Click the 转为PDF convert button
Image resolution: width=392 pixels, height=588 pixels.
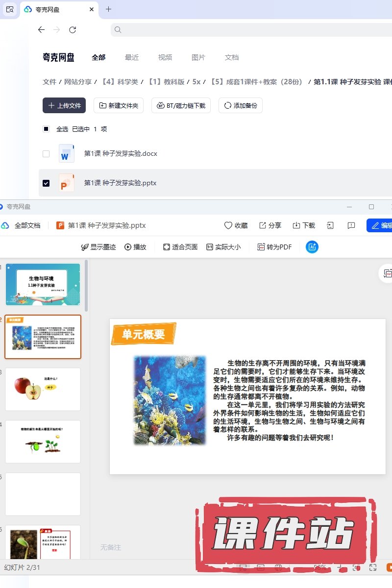tap(275, 247)
